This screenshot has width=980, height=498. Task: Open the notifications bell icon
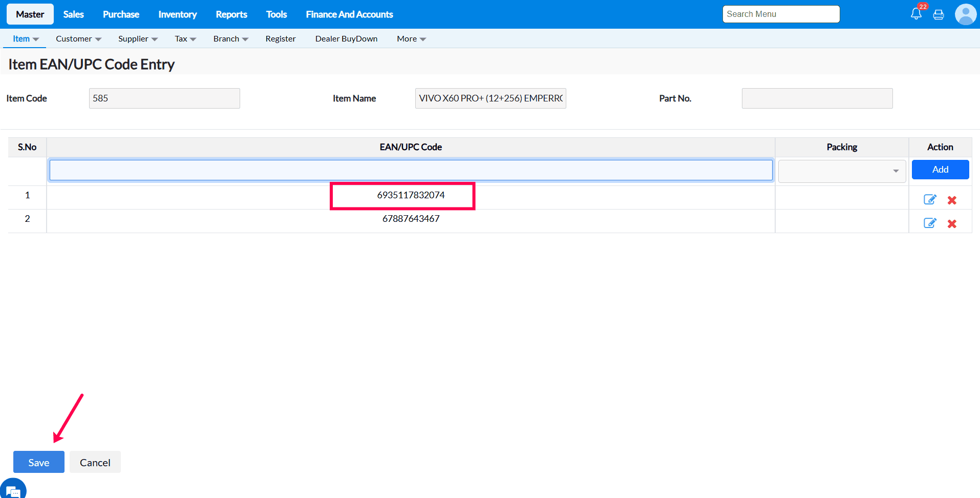click(916, 14)
